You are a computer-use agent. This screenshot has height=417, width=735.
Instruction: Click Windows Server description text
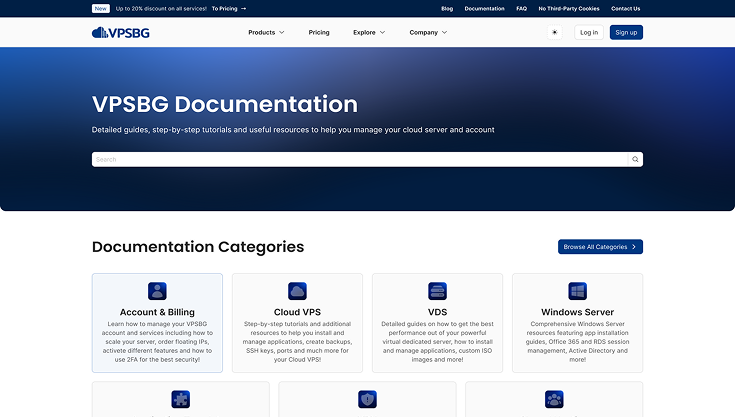point(578,342)
